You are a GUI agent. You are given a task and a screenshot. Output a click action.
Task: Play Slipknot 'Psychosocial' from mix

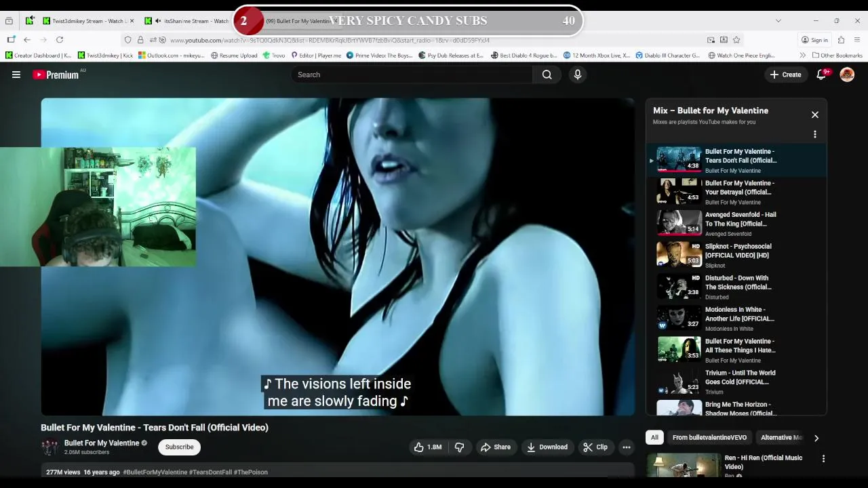coord(736,256)
